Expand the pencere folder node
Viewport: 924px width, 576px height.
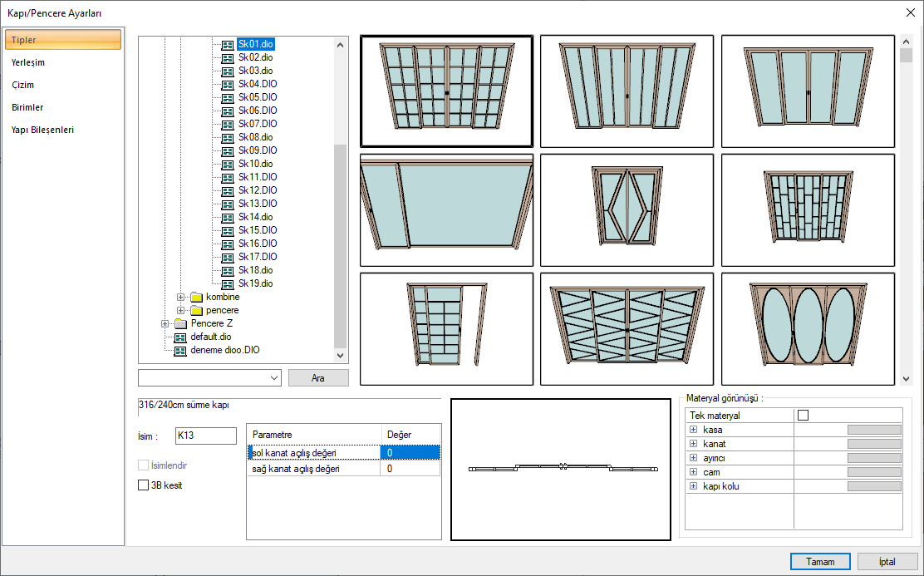point(181,310)
